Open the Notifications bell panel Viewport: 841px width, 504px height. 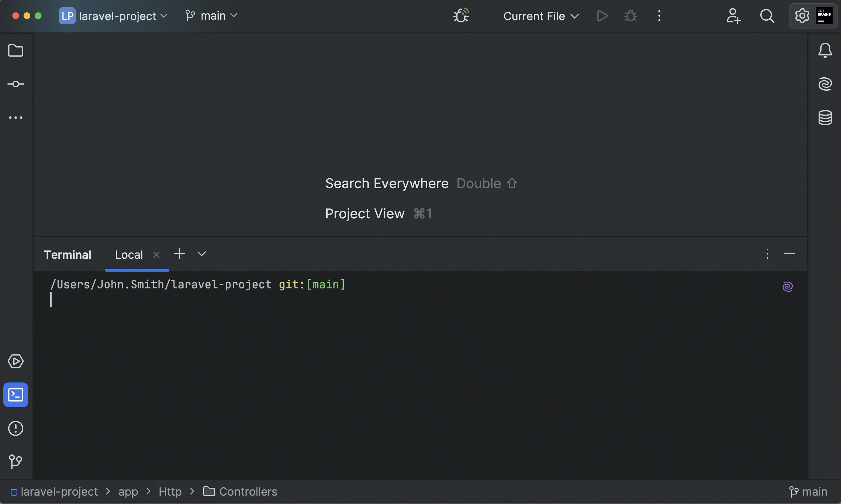(x=825, y=51)
